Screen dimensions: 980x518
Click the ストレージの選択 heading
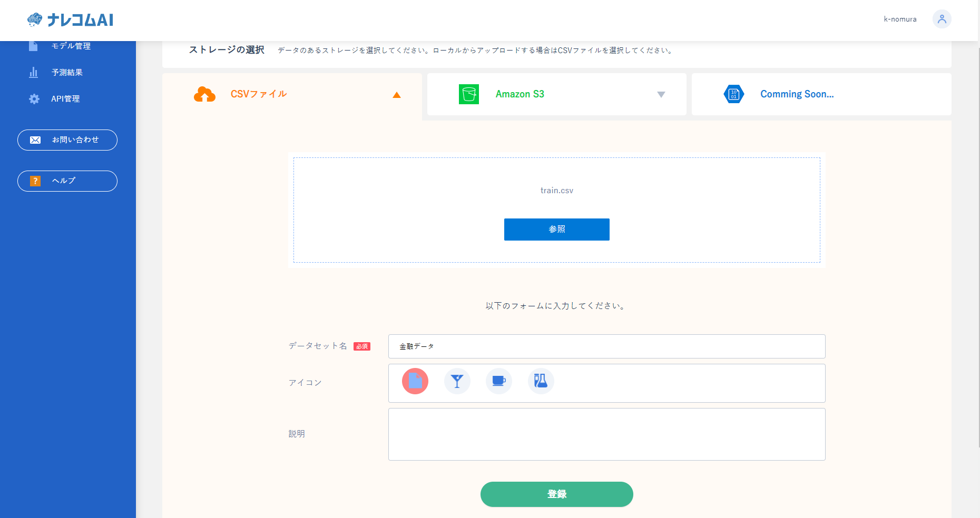(227, 50)
